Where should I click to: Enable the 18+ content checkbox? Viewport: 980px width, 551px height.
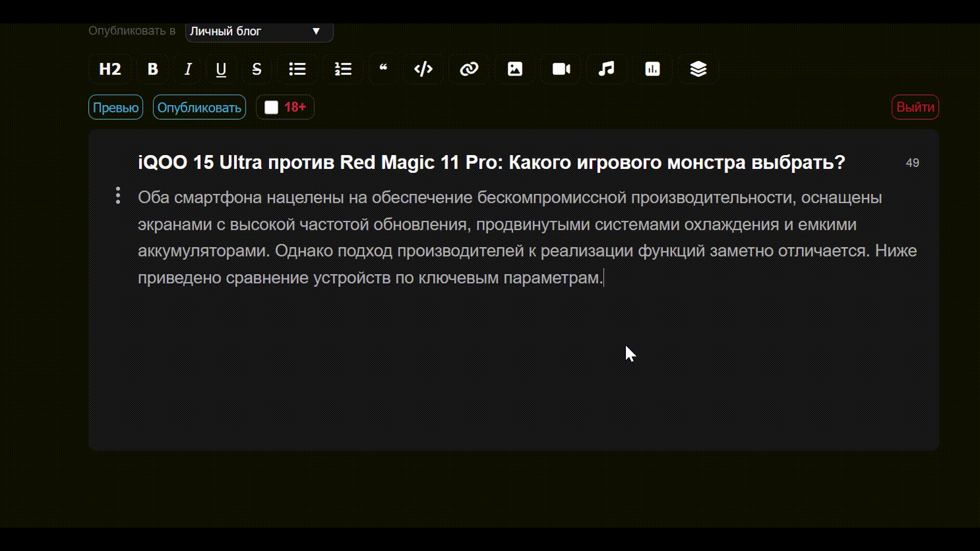[272, 107]
